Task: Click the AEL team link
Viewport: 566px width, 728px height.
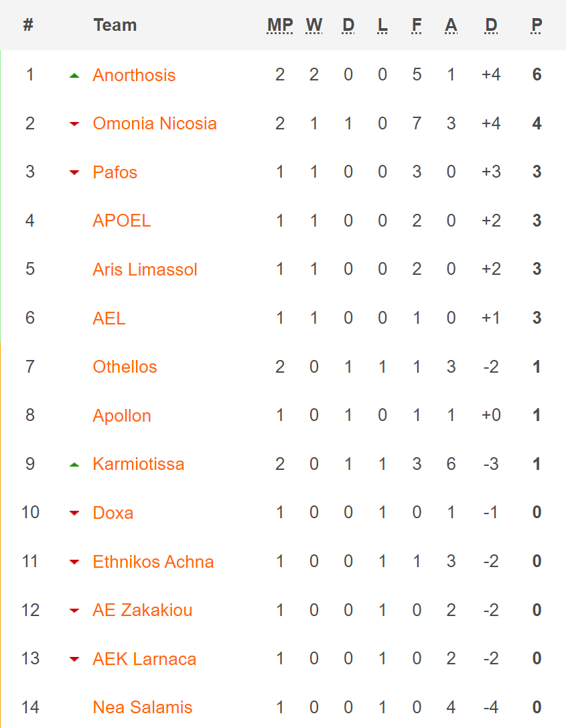Action: point(109,318)
